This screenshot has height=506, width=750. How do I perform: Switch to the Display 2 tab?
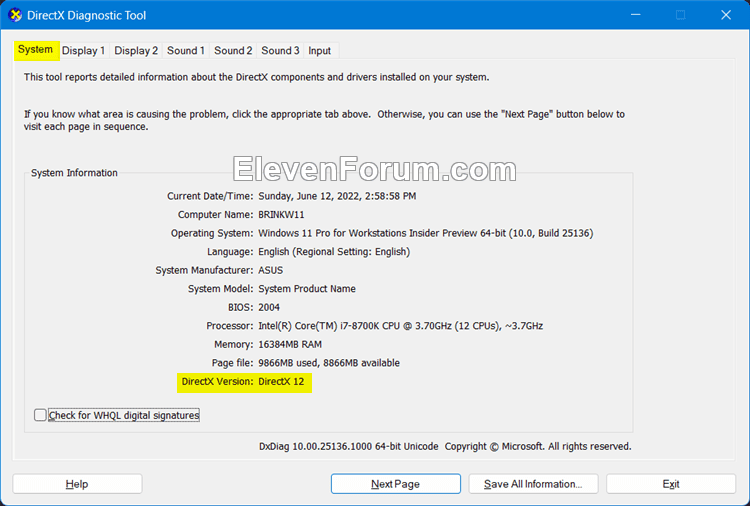click(136, 51)
